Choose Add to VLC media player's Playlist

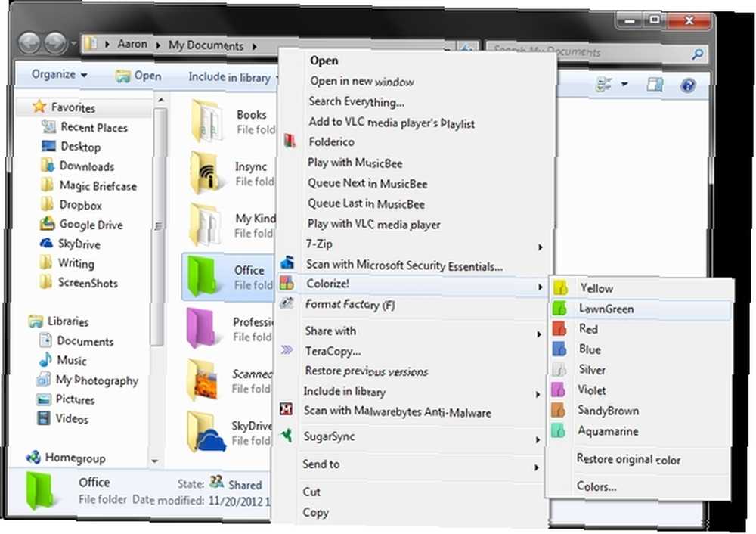click(392, 123)
